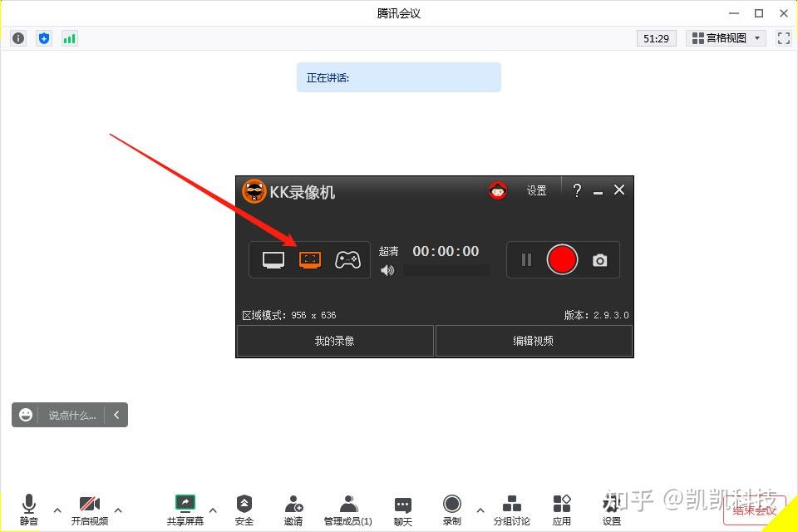
Task: Open 设置 in the KK录像机 title bar
Action: click(x=536, y=190)
